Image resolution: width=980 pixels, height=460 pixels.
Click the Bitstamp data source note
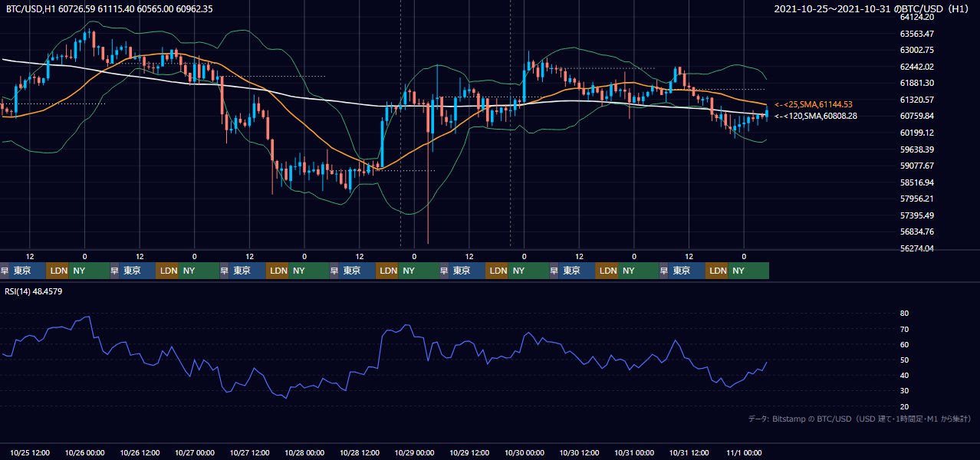tap(859, 419)
